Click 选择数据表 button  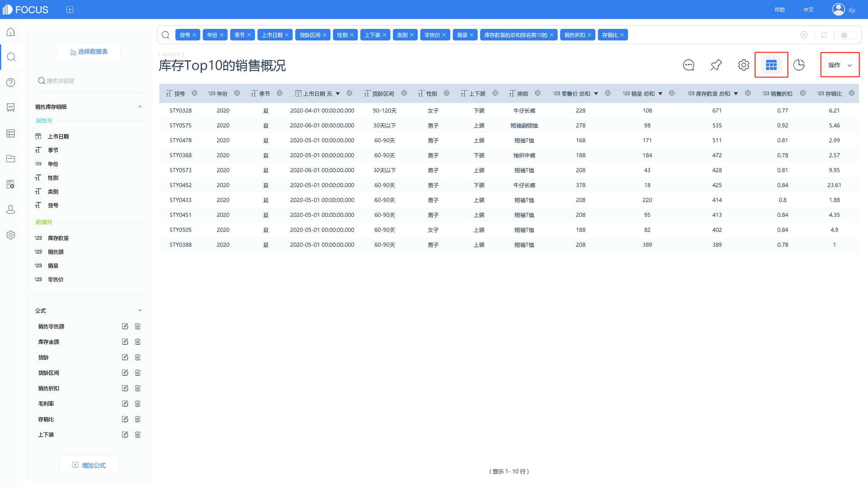pos(89,52)
